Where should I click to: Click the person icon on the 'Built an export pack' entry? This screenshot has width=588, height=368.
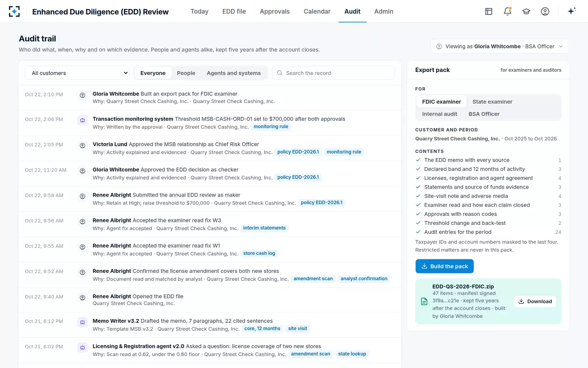[82, 95]
